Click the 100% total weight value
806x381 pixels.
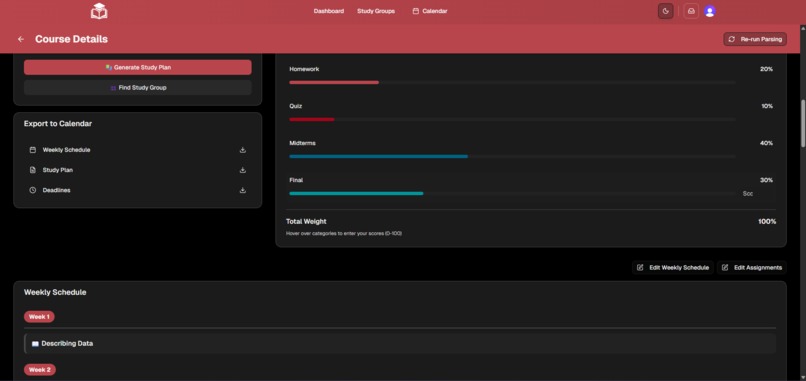pos(767,222)
